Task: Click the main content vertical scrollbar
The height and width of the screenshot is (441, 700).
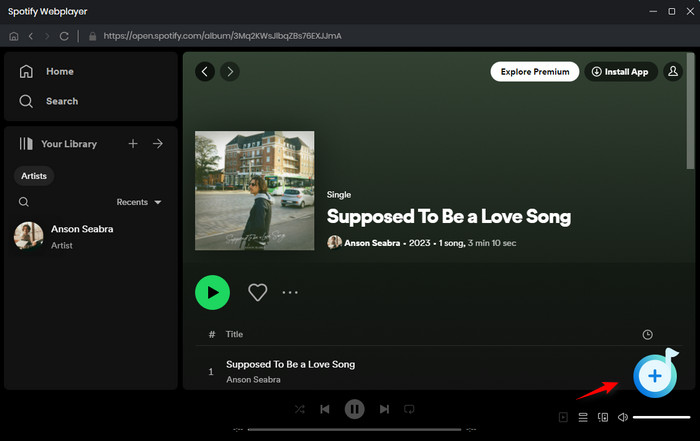Action: (691, 112)
